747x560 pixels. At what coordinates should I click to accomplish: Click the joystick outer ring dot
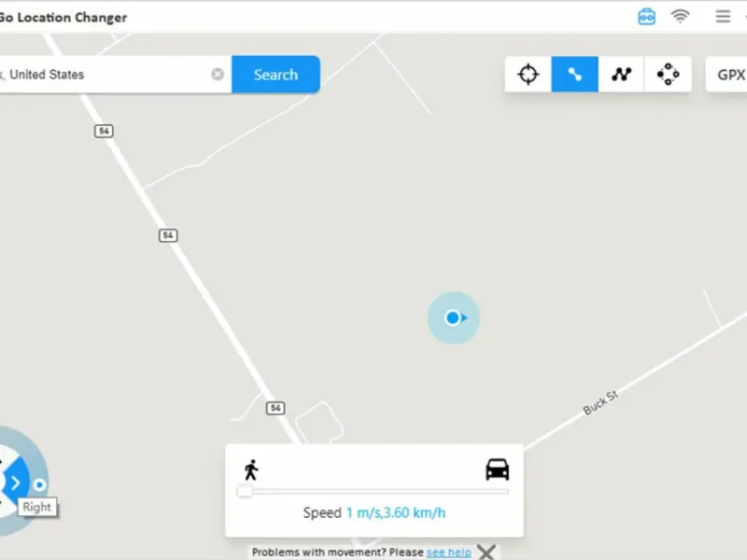tap(39, 484)
